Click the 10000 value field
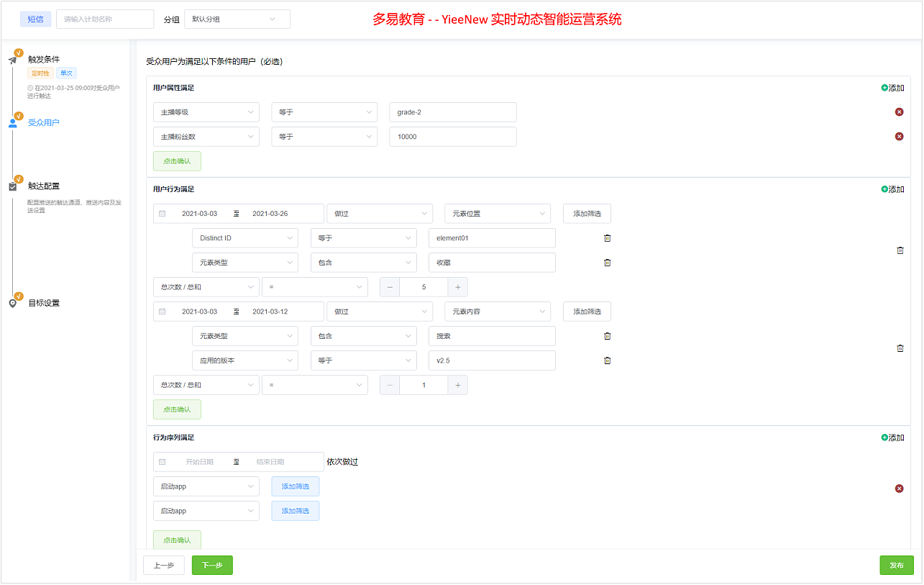This screenshot has height=585, width=924. [453, 137]
